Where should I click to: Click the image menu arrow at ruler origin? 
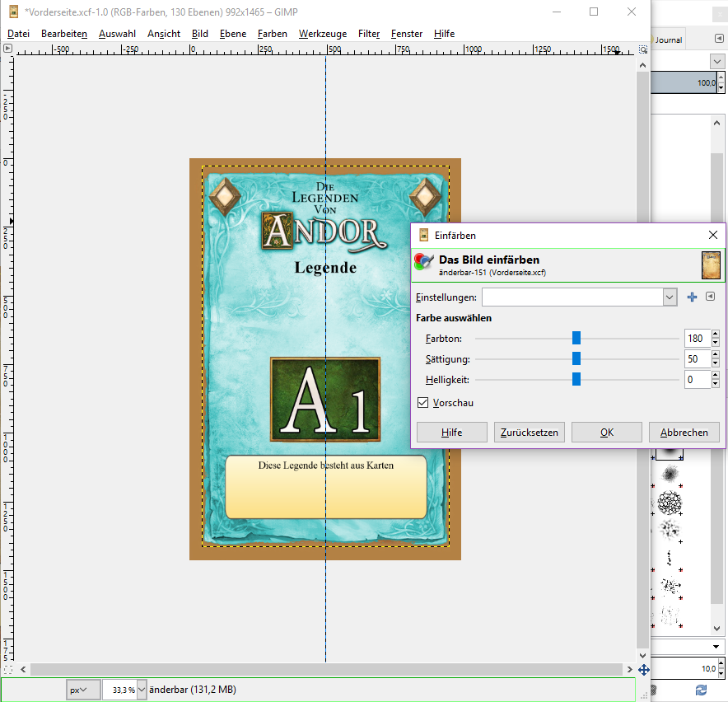[x=8, y=49]
